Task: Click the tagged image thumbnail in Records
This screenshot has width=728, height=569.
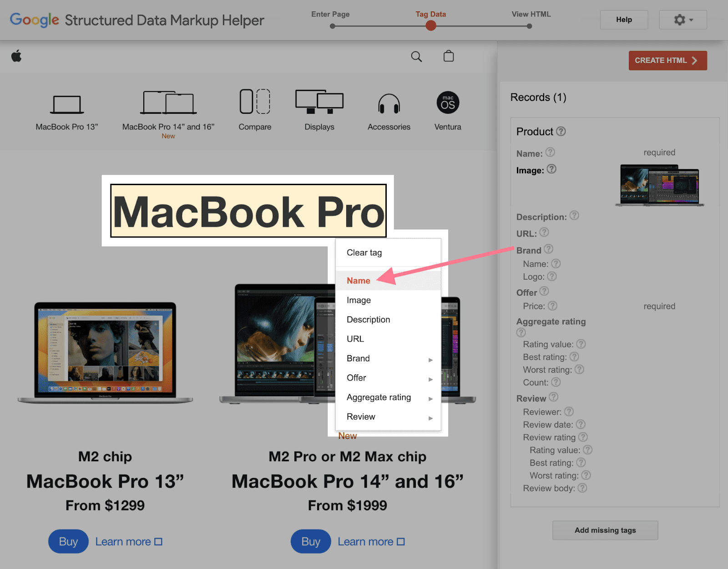Action: [659, 185]
